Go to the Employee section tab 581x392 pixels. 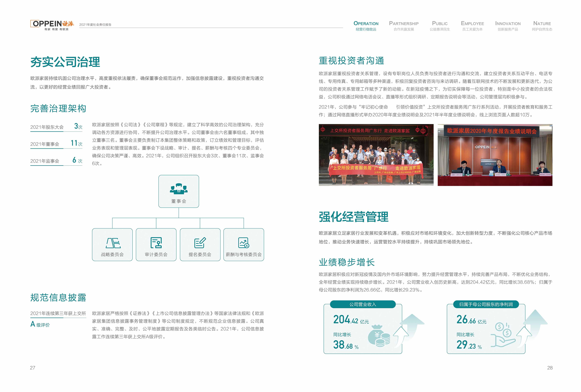coord(472,26)
